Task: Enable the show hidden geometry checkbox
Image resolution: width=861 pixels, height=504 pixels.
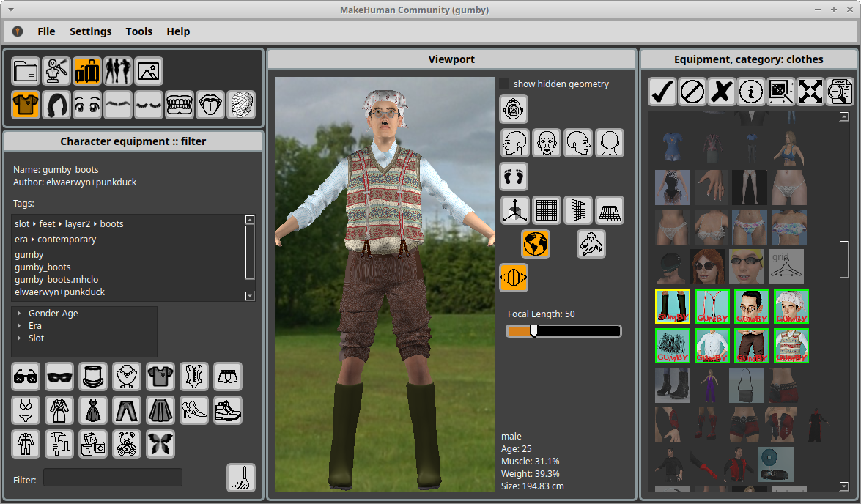Action: 504,84
